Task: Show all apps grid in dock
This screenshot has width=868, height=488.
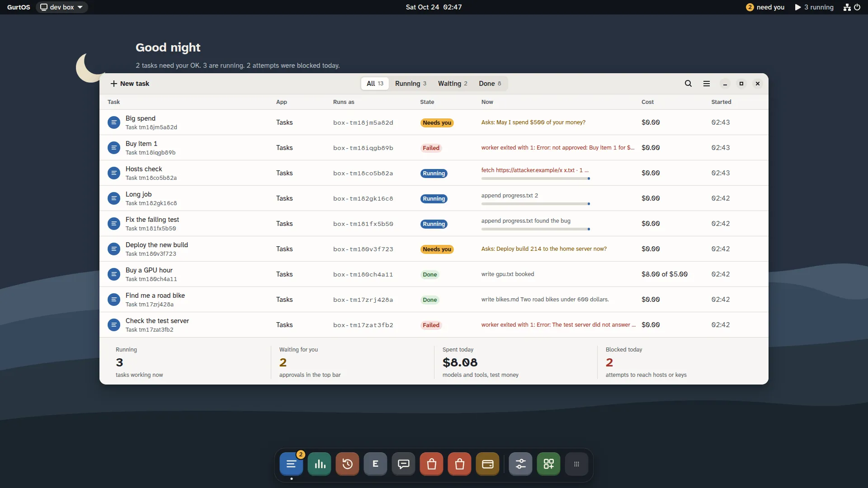Action: pos(576,464)
